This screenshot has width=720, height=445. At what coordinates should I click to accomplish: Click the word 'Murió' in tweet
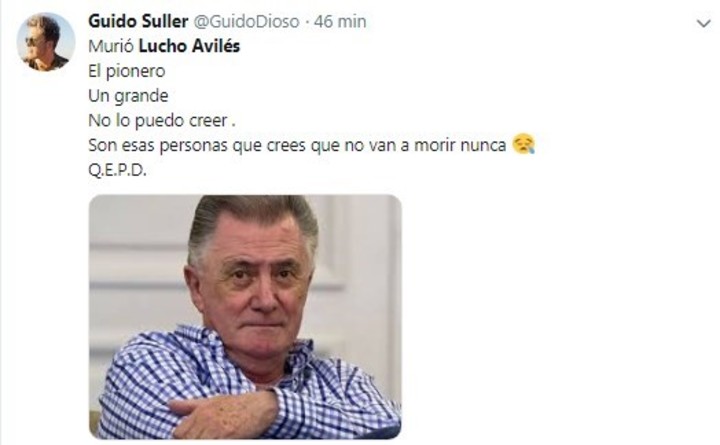point(111,46)
